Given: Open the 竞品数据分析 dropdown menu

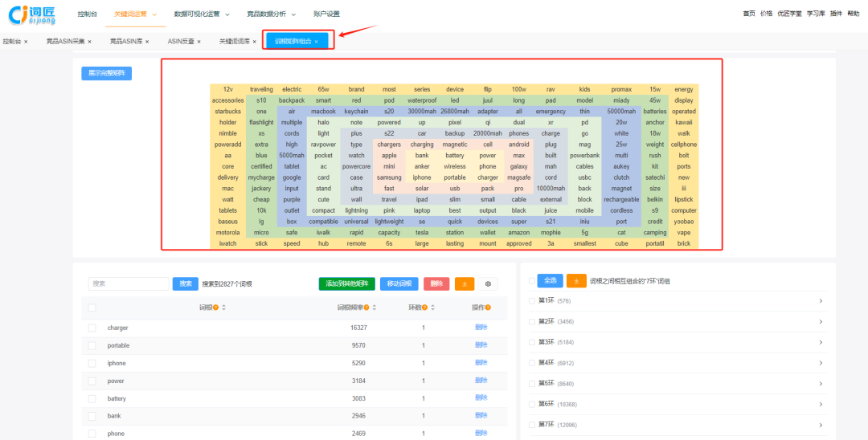Looking at the screenshot, I should [x=272, y=14].
